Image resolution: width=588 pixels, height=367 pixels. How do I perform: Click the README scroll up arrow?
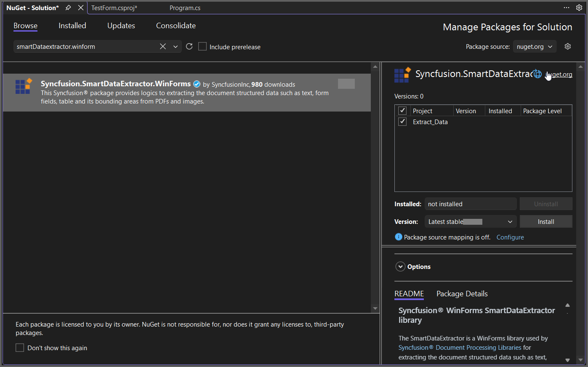pyautogui.click(x=567, y=305)
